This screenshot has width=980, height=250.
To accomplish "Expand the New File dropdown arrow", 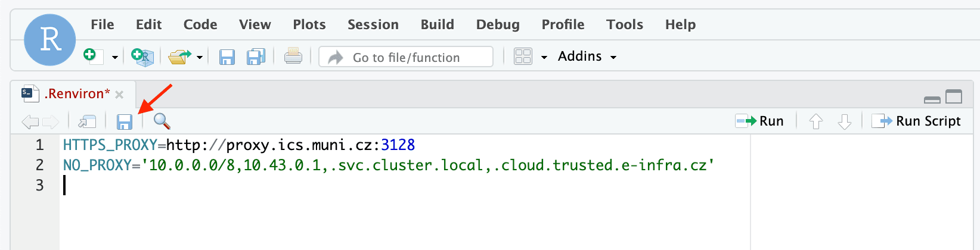I will [x=115, y=58].
